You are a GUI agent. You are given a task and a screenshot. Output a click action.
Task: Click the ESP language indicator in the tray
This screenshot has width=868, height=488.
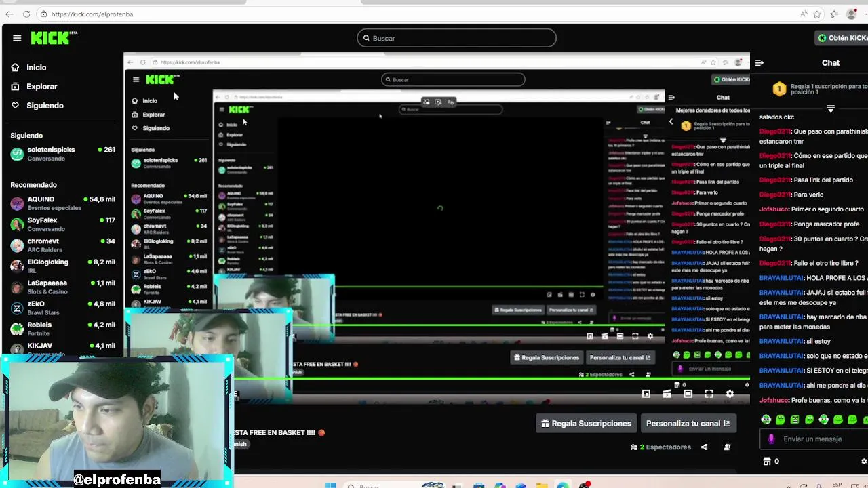tap(837, 485)
